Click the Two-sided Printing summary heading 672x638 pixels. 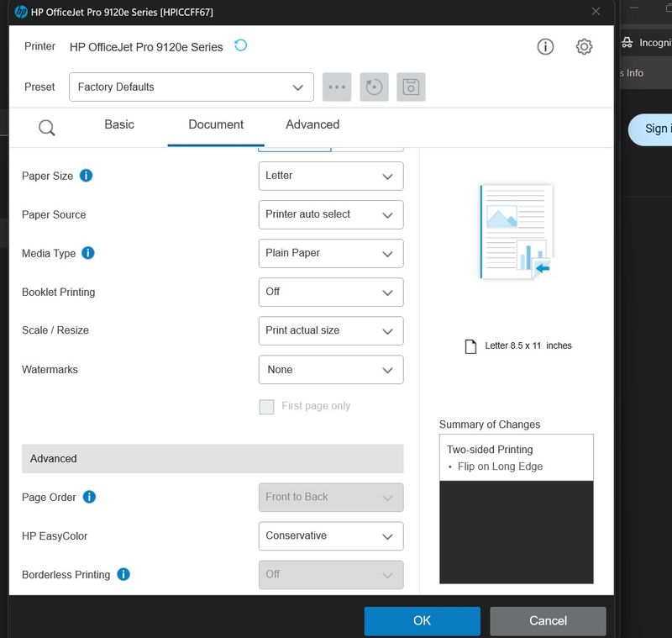[x=490, y=450]
